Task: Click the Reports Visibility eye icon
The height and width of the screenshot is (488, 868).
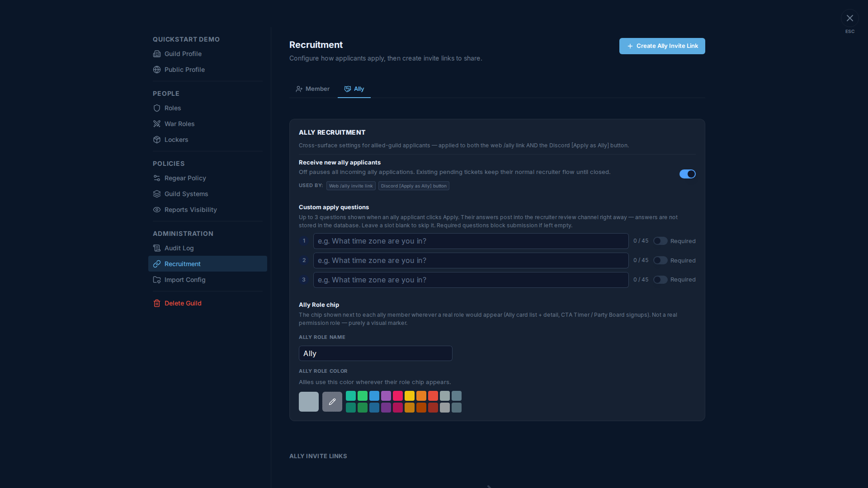Action: 157,210
